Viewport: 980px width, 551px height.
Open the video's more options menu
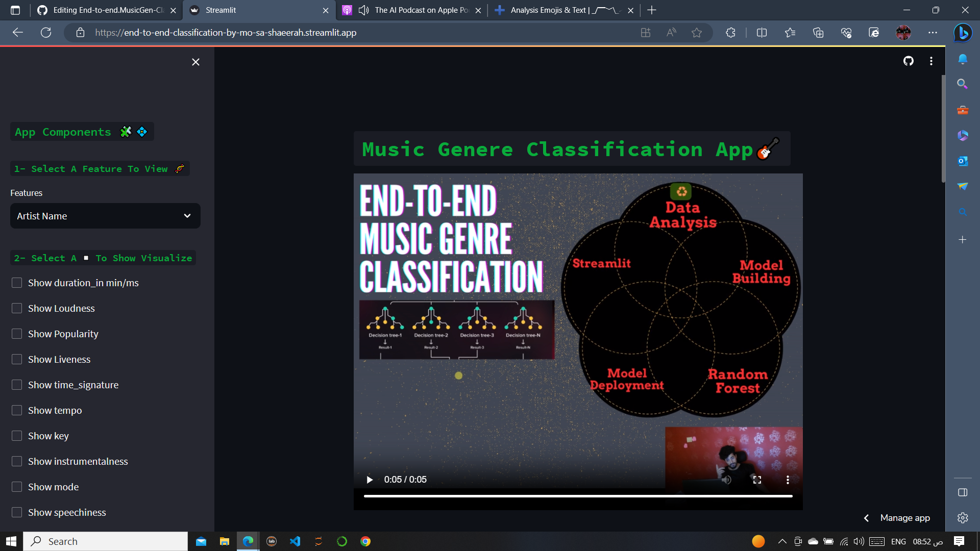click(788, 480)
